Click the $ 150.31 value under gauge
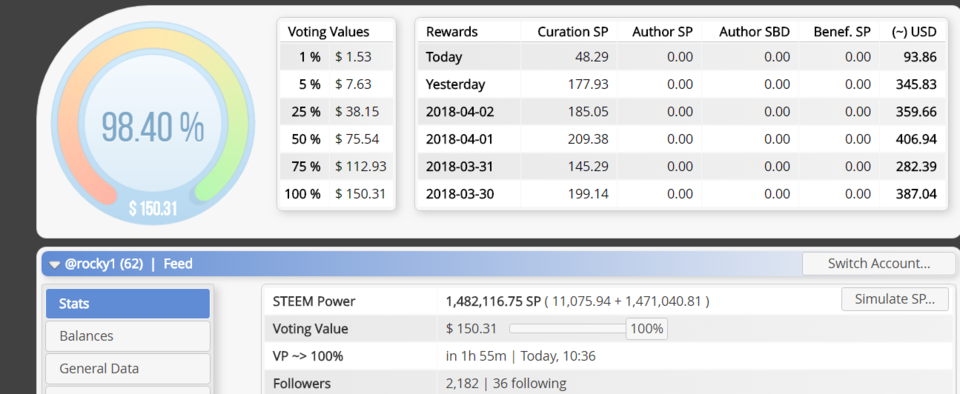 (152, 209)
